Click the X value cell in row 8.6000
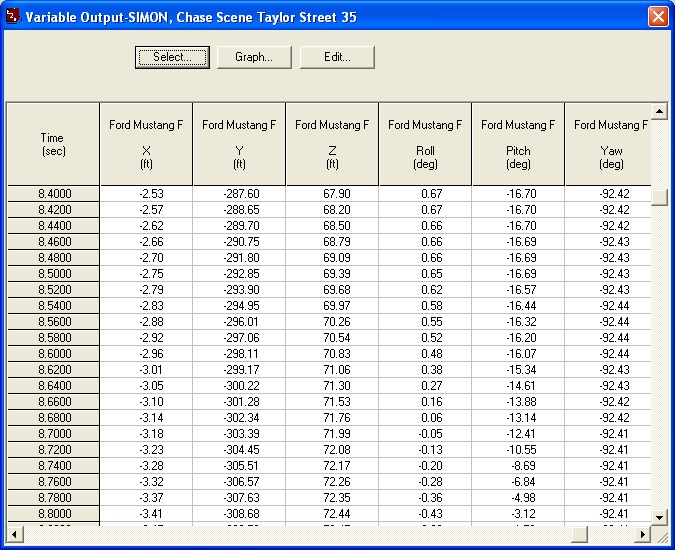 click(146, 354)
